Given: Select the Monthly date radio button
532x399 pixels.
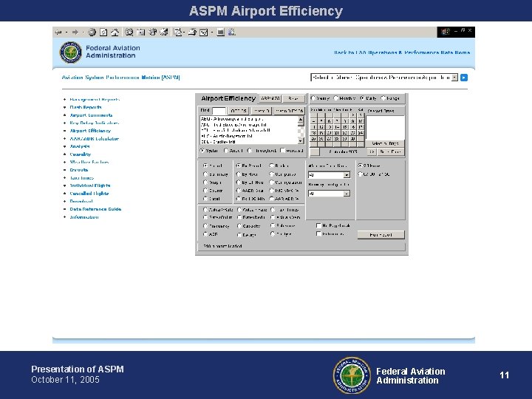Looking at the screenshot, I should [336, 98].
